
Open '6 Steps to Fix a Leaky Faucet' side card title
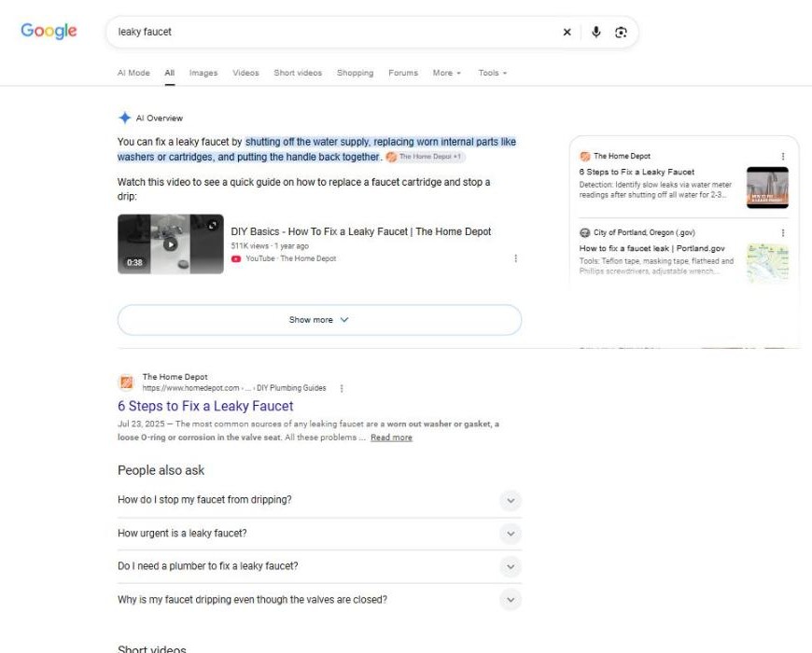coord(637,172)
